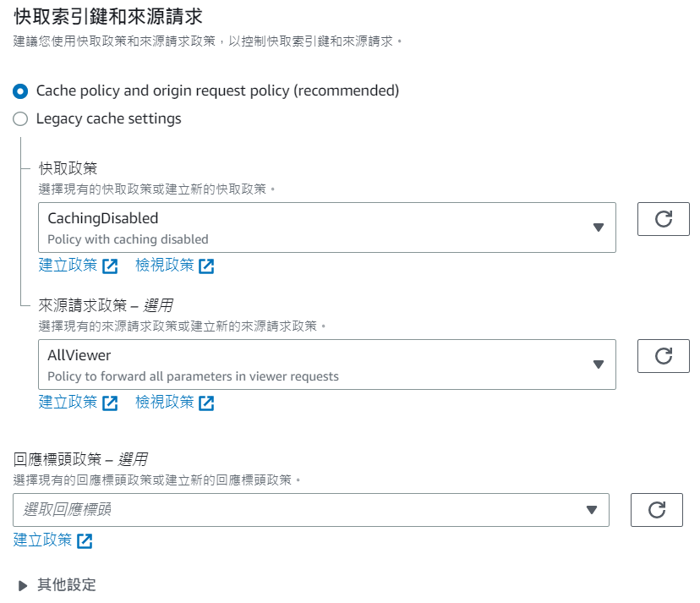
Task: Open the CachingDisabled cache policy dropdown
Action: (x=326, y=227)
